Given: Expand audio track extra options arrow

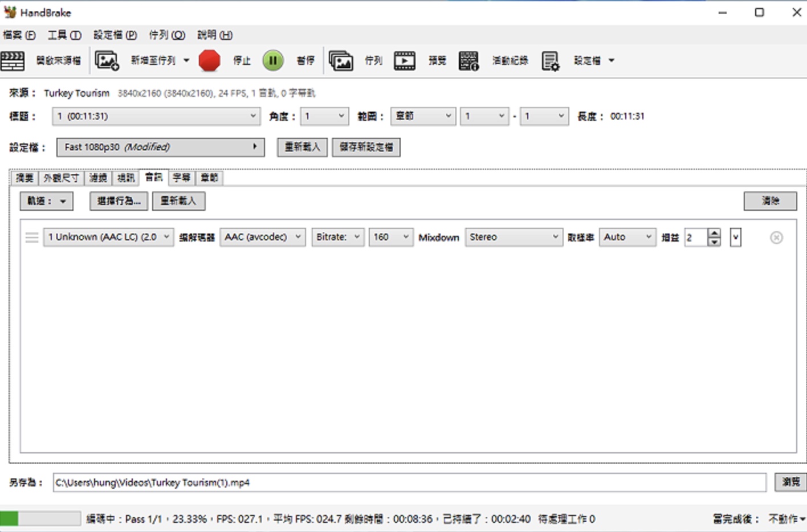Looking at the screenshot, I should coord(736,238).
